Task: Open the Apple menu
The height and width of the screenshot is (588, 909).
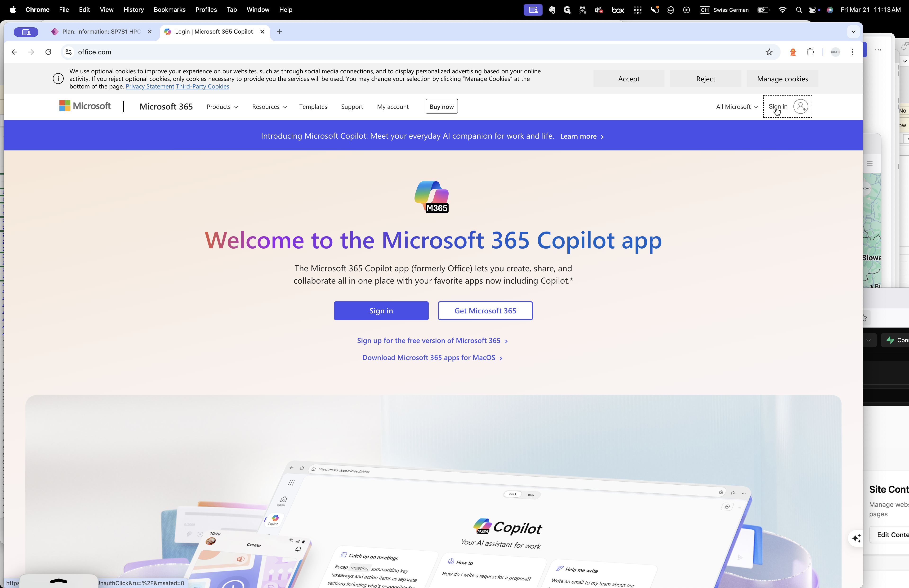Action: coord(13,9)
